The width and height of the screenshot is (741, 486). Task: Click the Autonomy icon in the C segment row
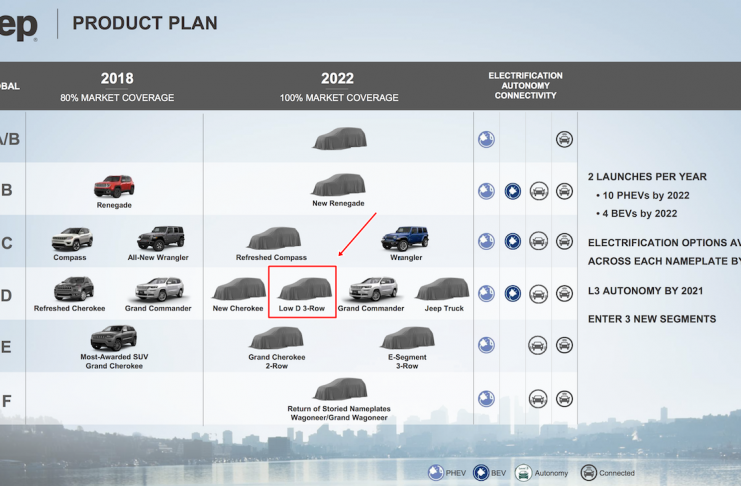coord(538,241)
